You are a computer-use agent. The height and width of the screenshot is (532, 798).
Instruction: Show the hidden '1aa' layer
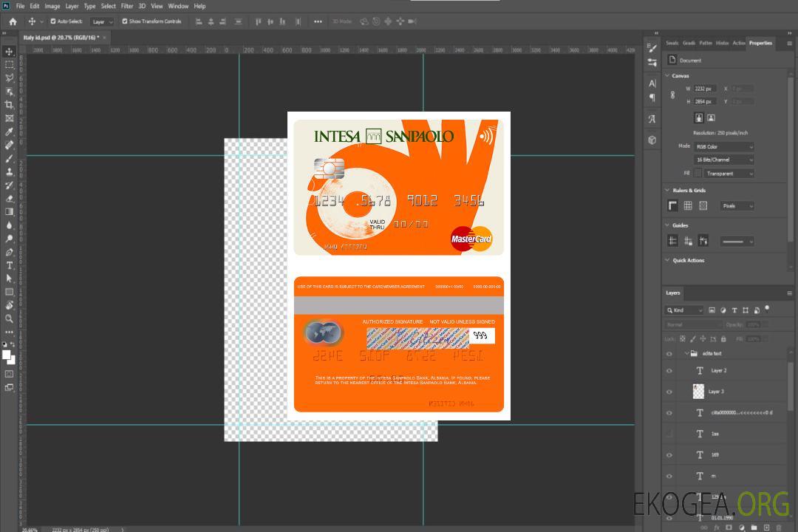point(669,434)
